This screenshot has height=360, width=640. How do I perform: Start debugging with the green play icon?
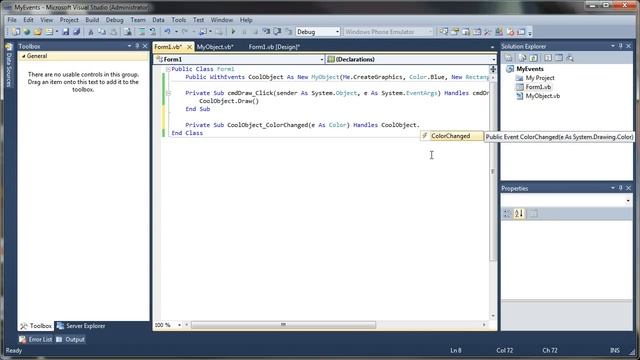(233, 32)
